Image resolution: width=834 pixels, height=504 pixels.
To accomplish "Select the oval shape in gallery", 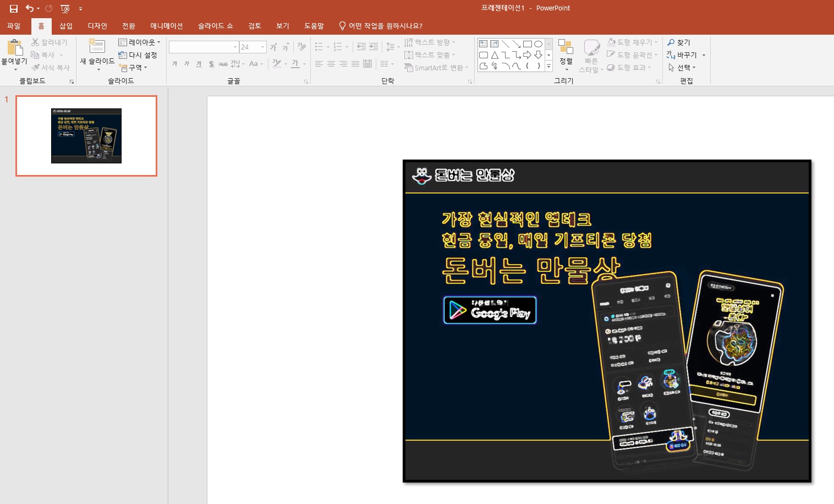I will point(538,44).
